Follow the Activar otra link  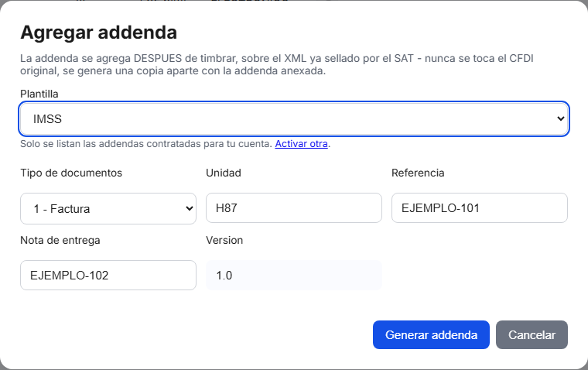click(301, 144)
